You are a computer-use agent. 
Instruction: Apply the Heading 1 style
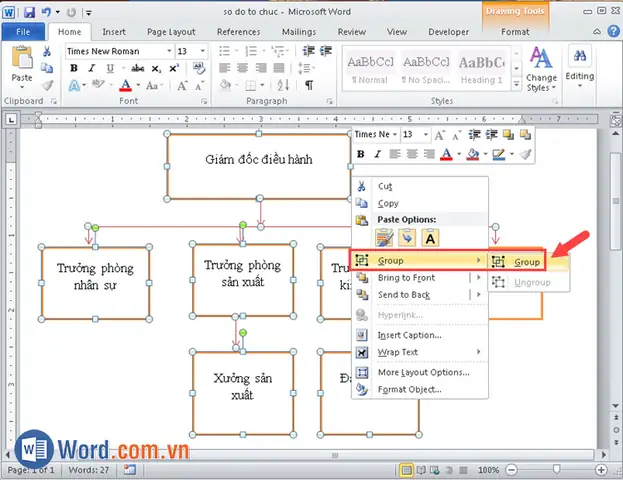[482, 68]
